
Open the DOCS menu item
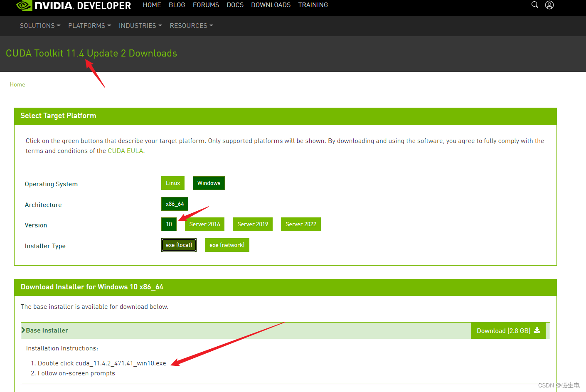(x=235, y=5)
